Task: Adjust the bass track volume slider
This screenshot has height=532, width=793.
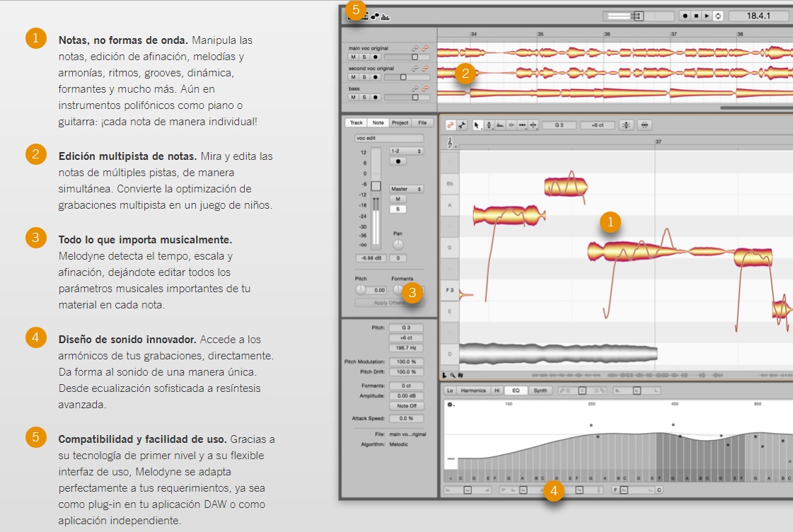Action: click(x=407, y=97)
